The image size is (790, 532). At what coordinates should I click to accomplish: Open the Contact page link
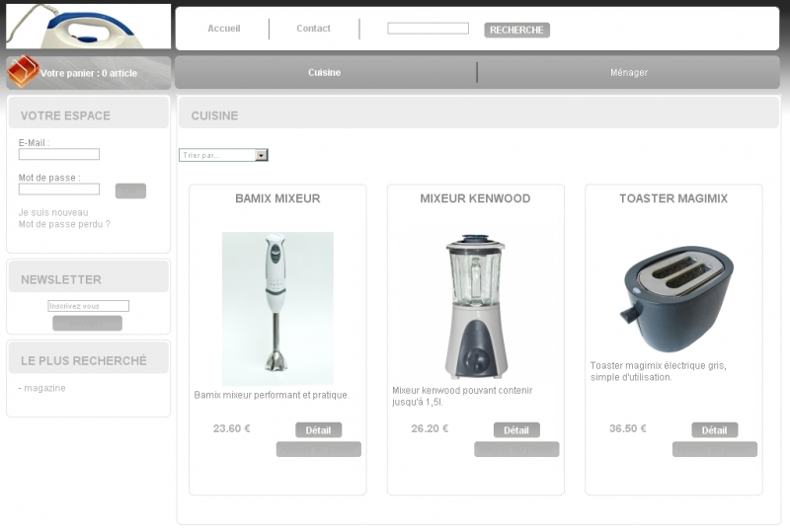click(x=313, y=29)
